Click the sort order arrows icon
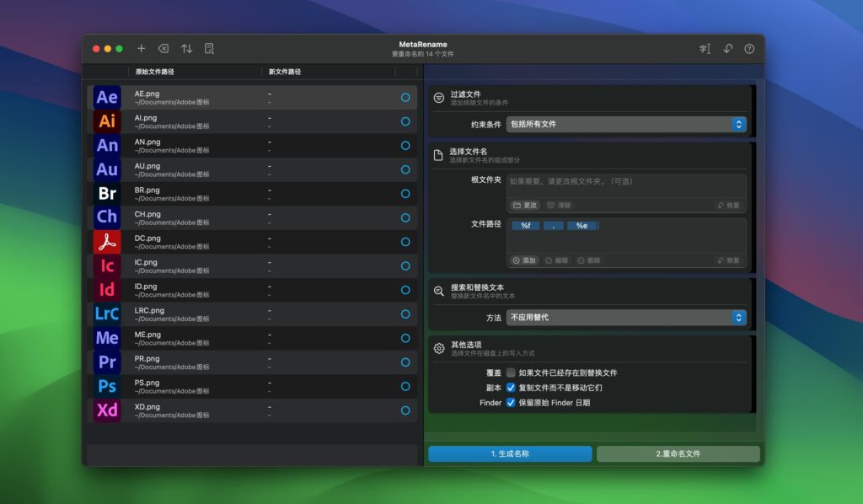This screenshot has width=863, height=504. [x=187, y=49]
